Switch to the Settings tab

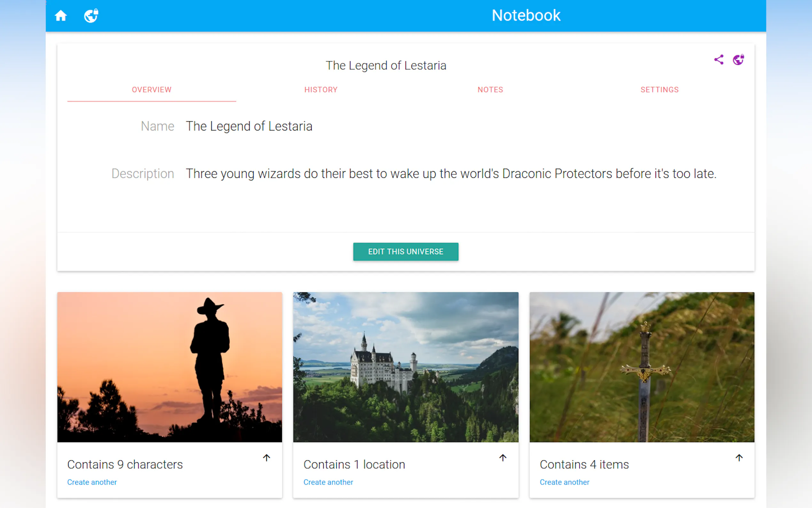click(659, 90)
